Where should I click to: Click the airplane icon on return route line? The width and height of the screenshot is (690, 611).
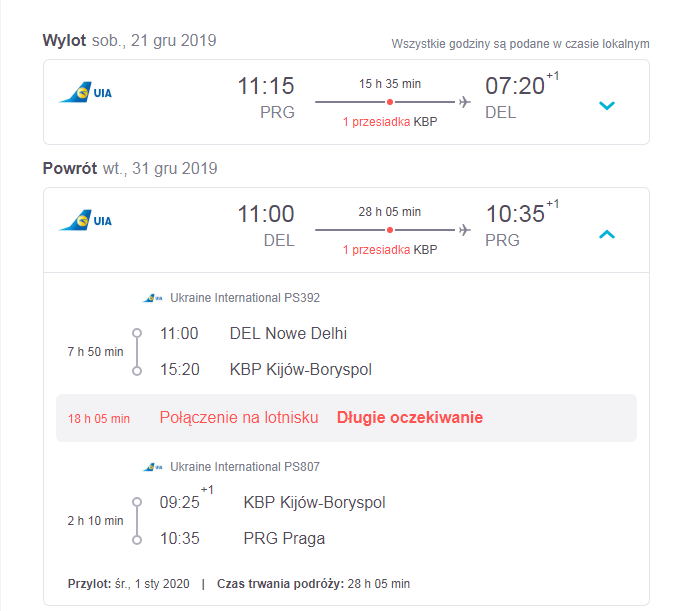coord(465,230)
